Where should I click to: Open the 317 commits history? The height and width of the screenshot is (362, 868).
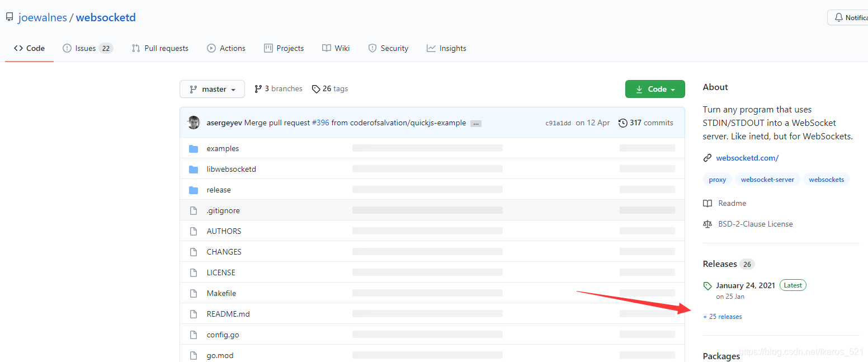[x=646, y=123]
